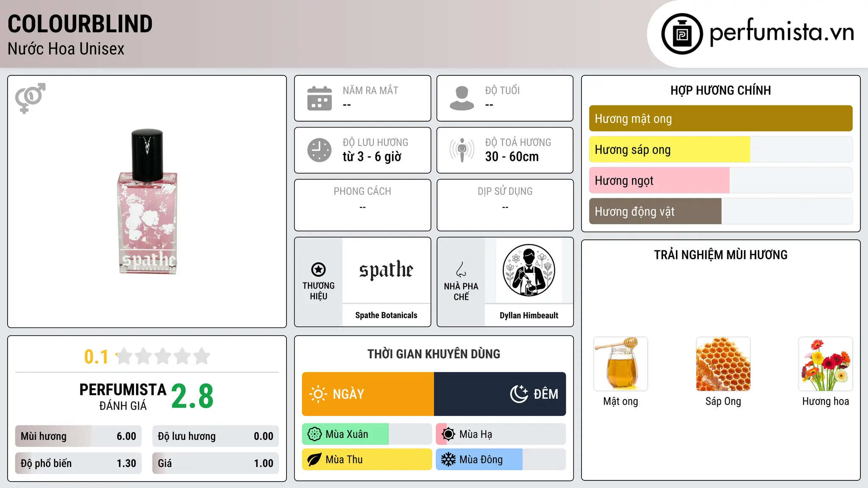Click the 6.00 Mùi hương value
This screenshot has width=868, height=488.
click(126, 437)
